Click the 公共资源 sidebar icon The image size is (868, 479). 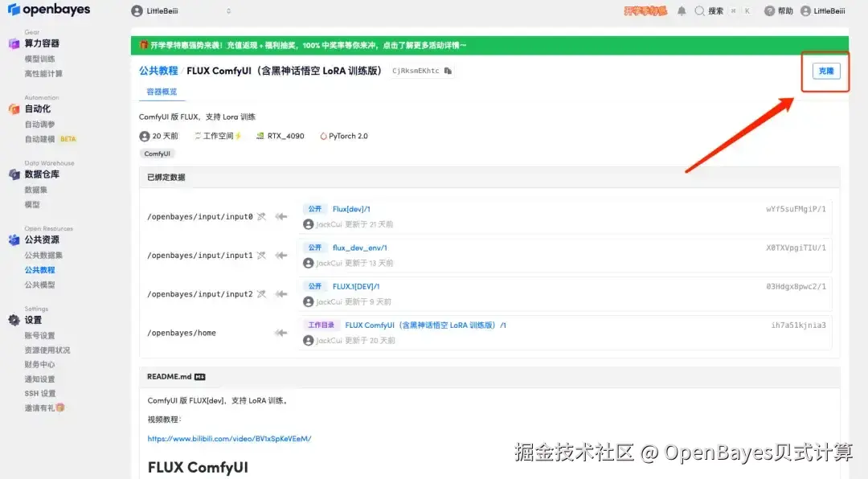click(x=14, y=239)
